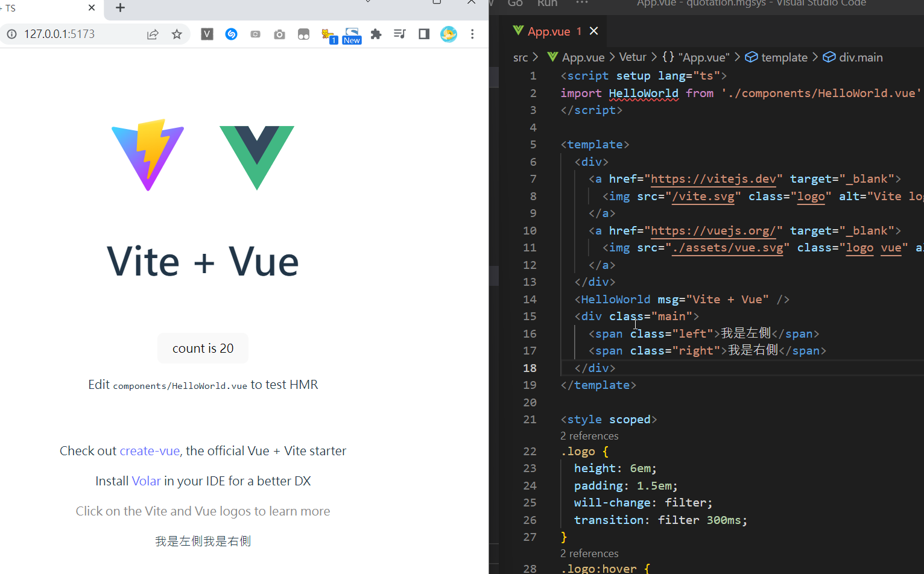Click the count is 20 button

tap(203, 348)
